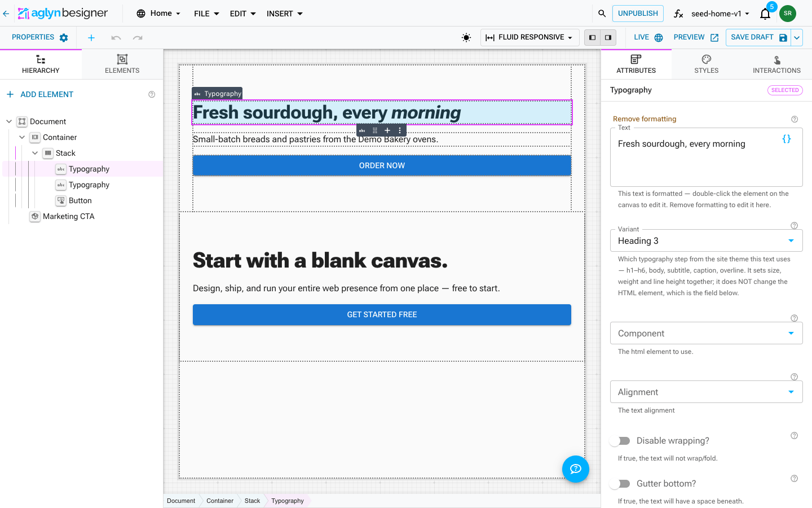The image size is (812, 508).
Task: Click help icon for Variant field
Action: pyautogui.click(x=794, y=226)
